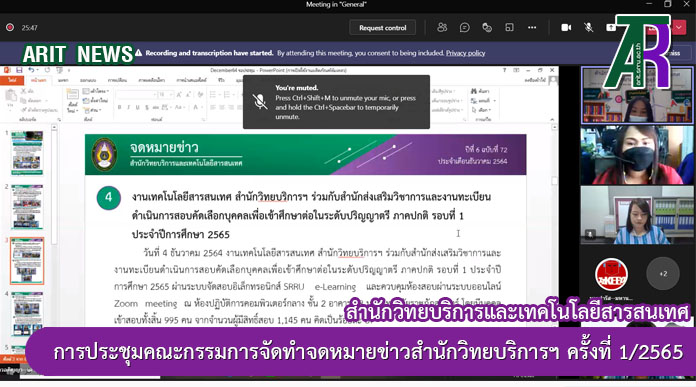Toggle Underline formatting in the ribbon
Viewport: 696px width, 387px height.
coord(138,107)
